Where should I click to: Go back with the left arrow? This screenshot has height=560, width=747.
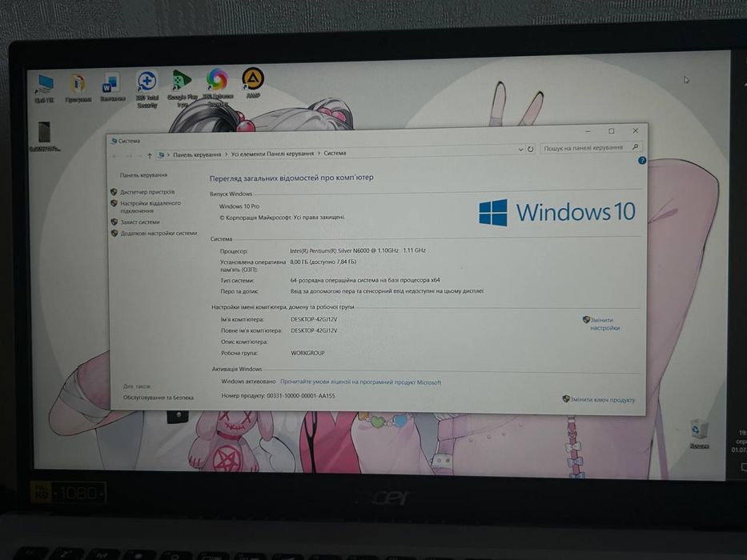(x=115, y=156)
